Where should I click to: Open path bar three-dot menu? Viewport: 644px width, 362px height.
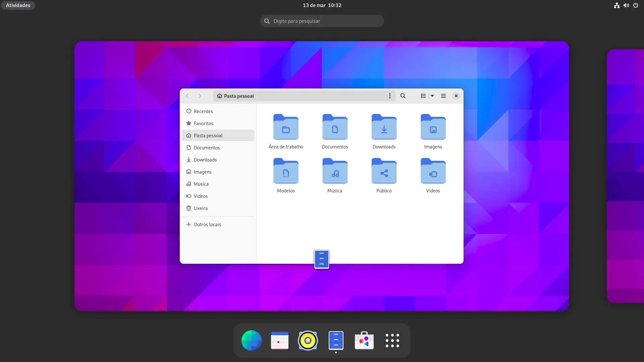click(390, 96)
